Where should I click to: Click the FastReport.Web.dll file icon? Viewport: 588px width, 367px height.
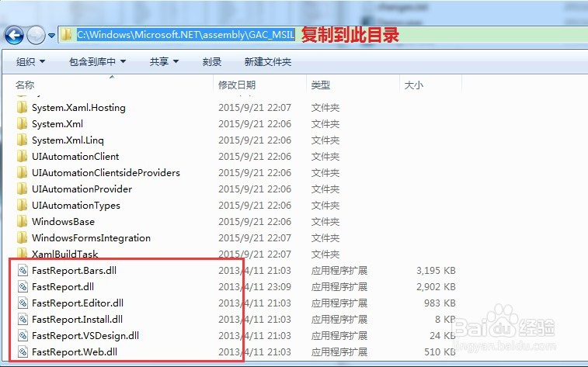23,351
